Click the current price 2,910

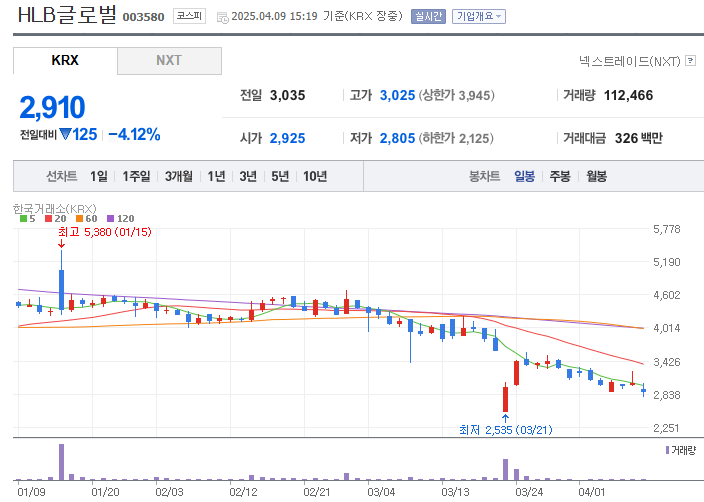[x=52, y=107]
